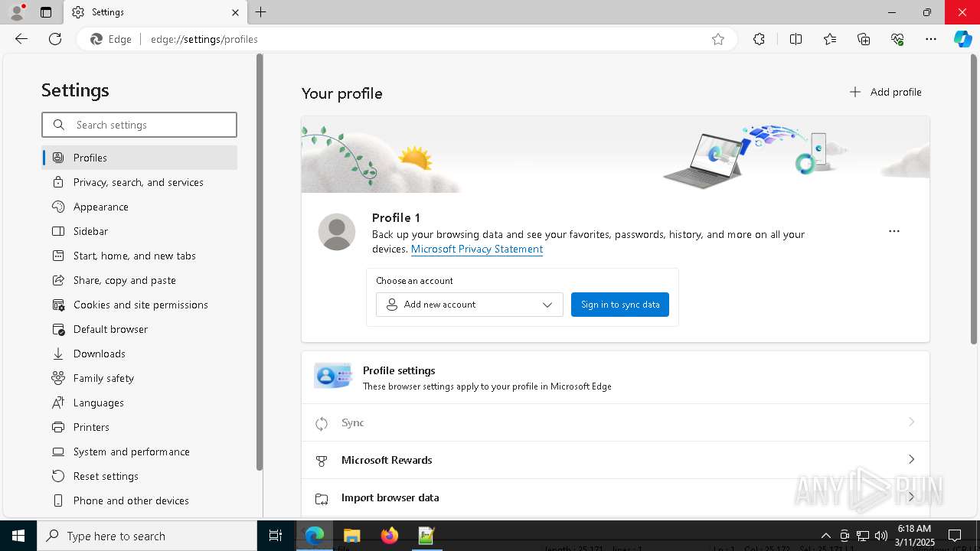Add this page to favorites star

[x=718, y=39]
